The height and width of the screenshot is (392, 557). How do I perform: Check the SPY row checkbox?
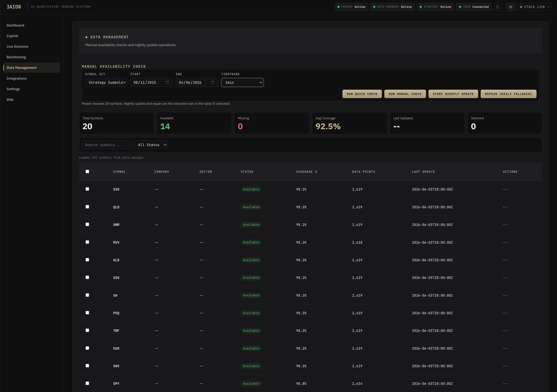click(x=87, y=383)
